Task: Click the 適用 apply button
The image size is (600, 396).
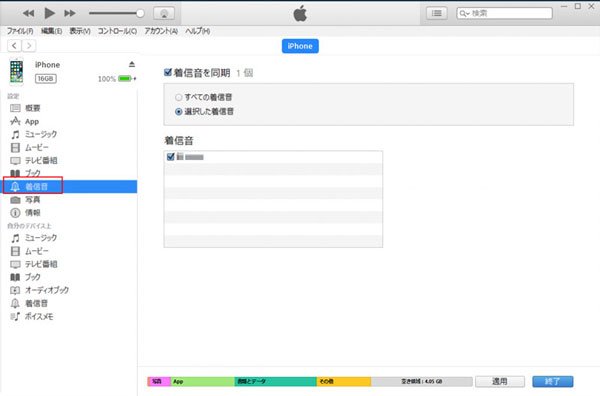Action: point(500,381)
